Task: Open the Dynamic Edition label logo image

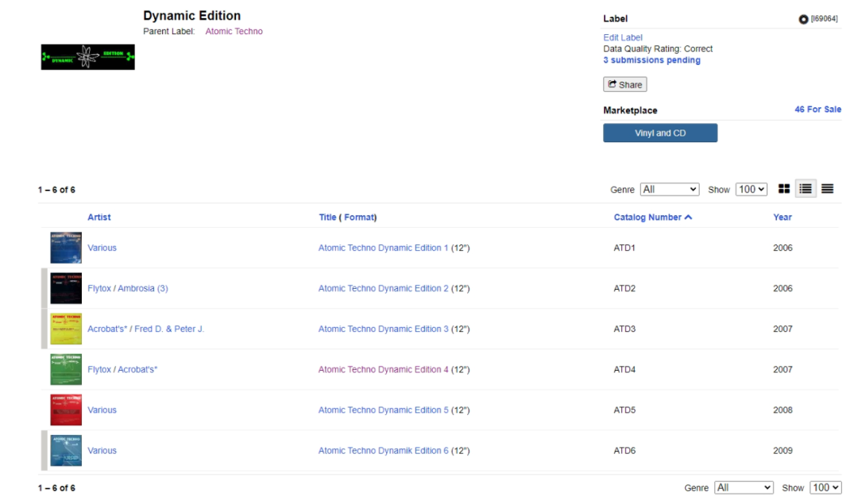Action: 87,57
